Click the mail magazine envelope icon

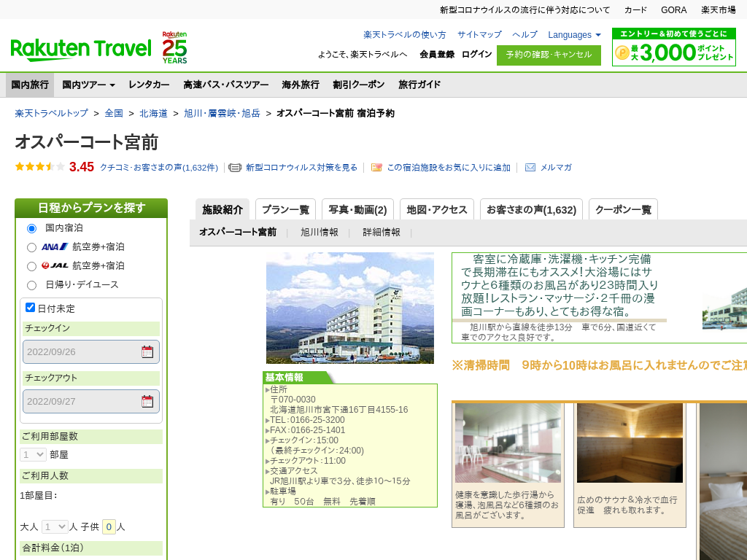click(x=530, y=168)
